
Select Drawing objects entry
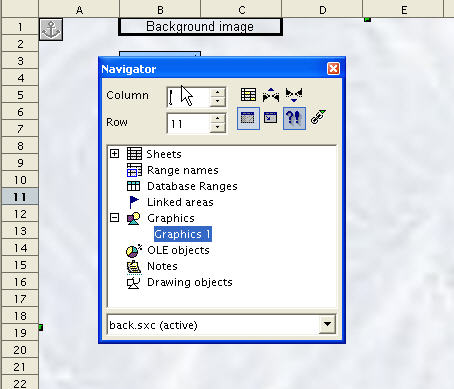coord(190,282)
